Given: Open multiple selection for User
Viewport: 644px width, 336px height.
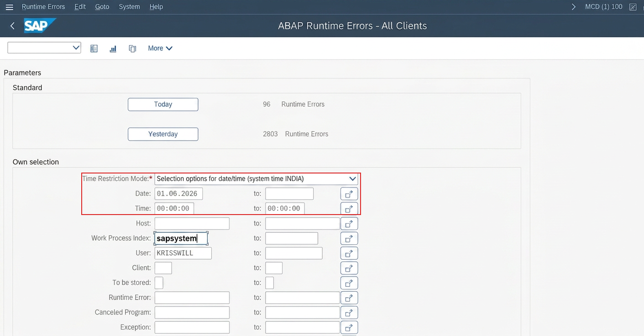Looking at the screenshot, I should tap(349, 253).
